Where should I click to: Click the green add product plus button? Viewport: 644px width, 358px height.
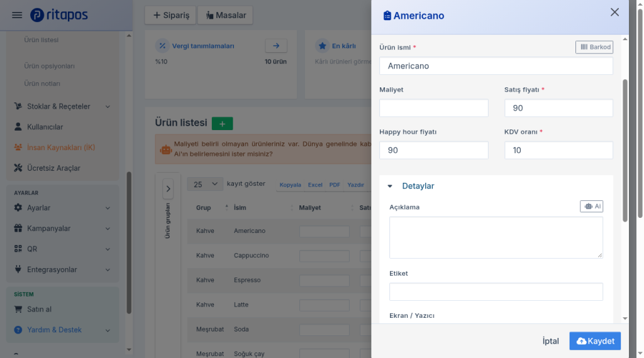click(x=222, y=124)
